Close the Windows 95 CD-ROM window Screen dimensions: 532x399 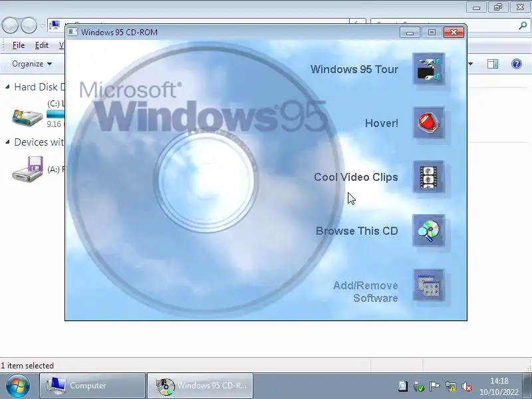tap(454, 33)
